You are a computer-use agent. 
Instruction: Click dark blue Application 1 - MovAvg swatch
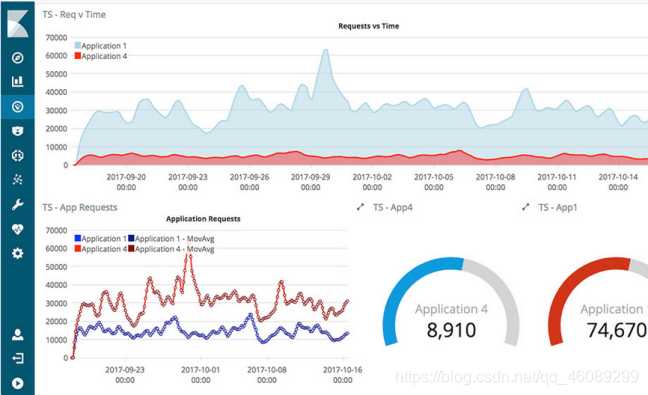click(x=131, y=238)
